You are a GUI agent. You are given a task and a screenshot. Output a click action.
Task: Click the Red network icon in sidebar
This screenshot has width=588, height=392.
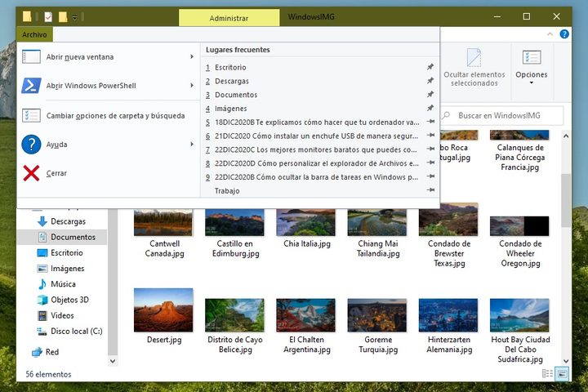[x=37, y=352]
